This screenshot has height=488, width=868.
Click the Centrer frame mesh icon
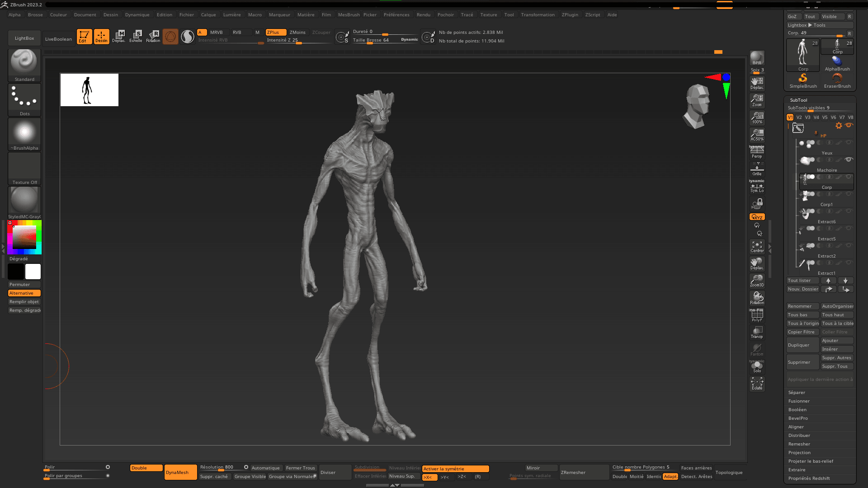click(x=757, y=247)
